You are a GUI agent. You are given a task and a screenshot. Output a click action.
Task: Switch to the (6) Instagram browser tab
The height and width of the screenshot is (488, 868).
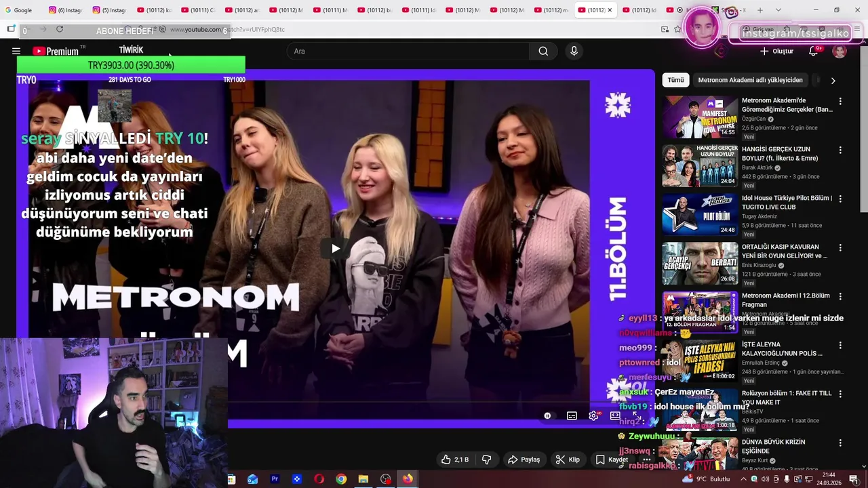point(66,10)
